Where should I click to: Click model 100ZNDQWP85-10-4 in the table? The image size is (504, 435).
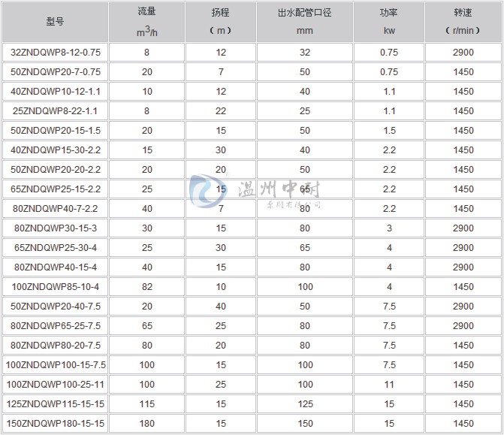click(56, 287)
